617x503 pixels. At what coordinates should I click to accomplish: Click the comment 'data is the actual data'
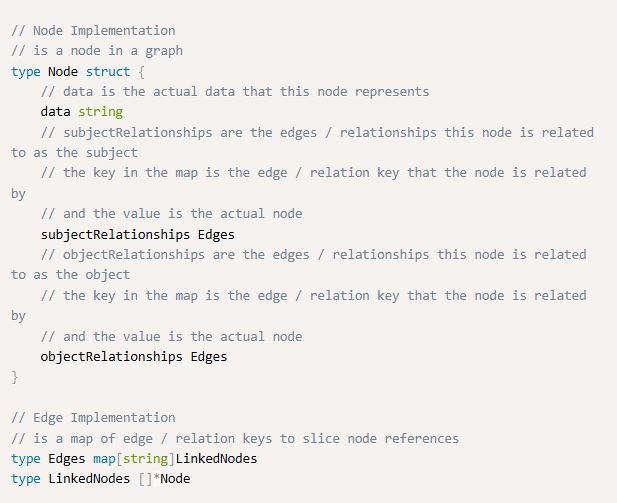tap(235, 91)
